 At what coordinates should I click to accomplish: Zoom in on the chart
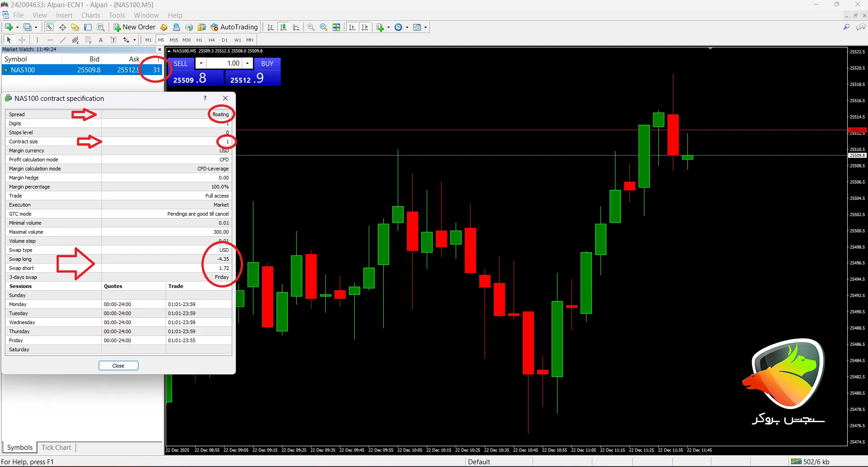tap(311, 27)
